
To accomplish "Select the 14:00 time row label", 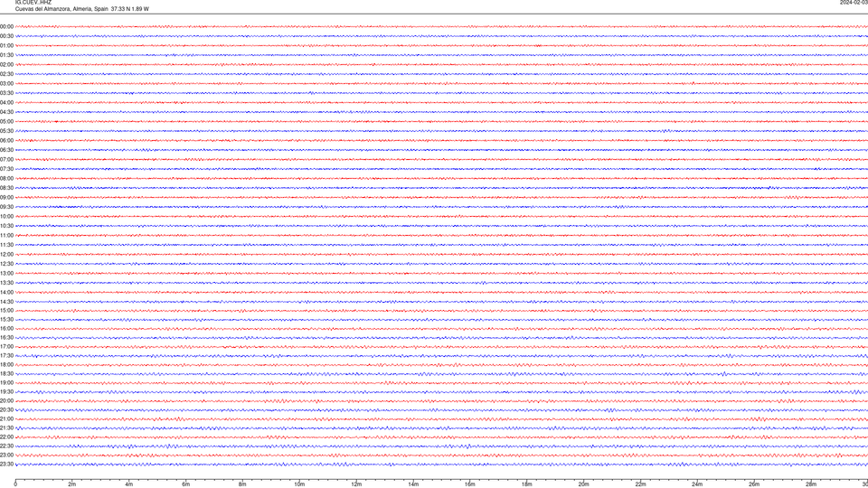I will click(6, 293).
